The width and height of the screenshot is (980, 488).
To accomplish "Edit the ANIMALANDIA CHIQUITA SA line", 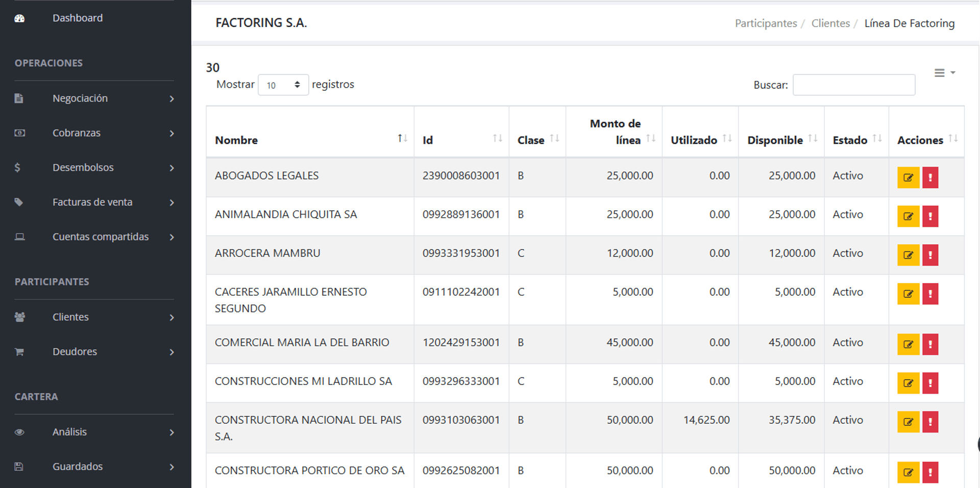I will 908,216.
